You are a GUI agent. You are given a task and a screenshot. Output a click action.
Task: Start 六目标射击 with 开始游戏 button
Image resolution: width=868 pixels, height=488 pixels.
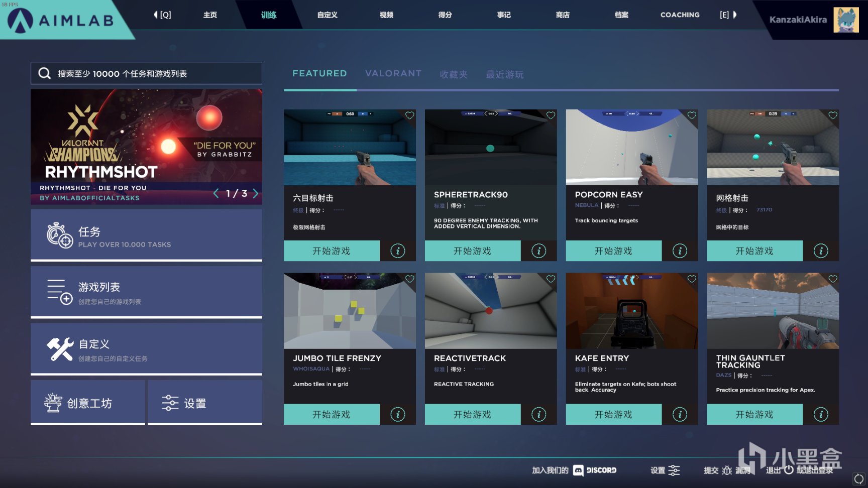(332, 251)
